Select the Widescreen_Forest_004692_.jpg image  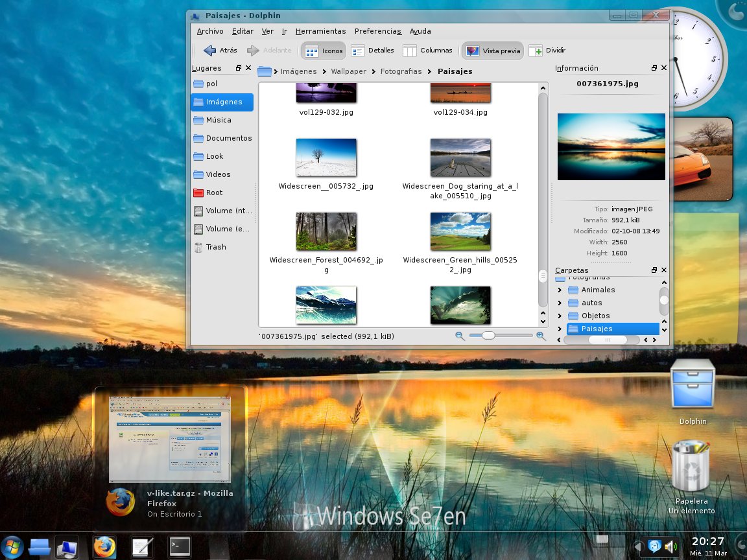coord(326,231)
